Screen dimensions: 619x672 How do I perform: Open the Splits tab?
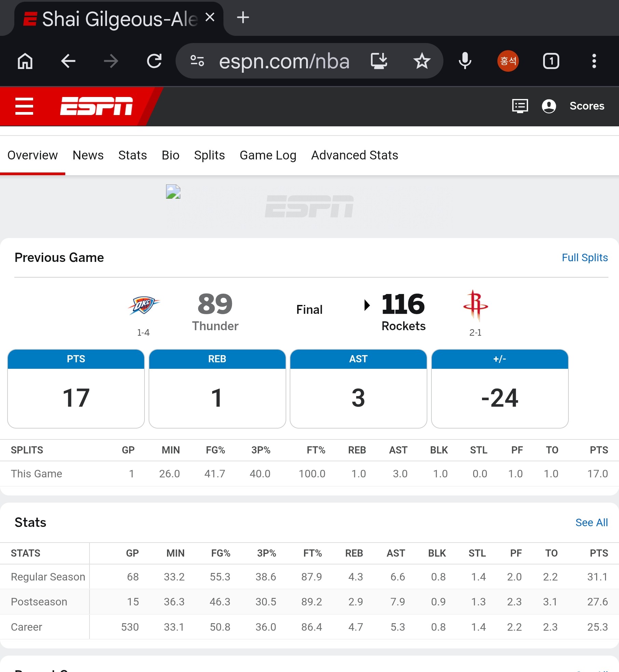point(209,155)
